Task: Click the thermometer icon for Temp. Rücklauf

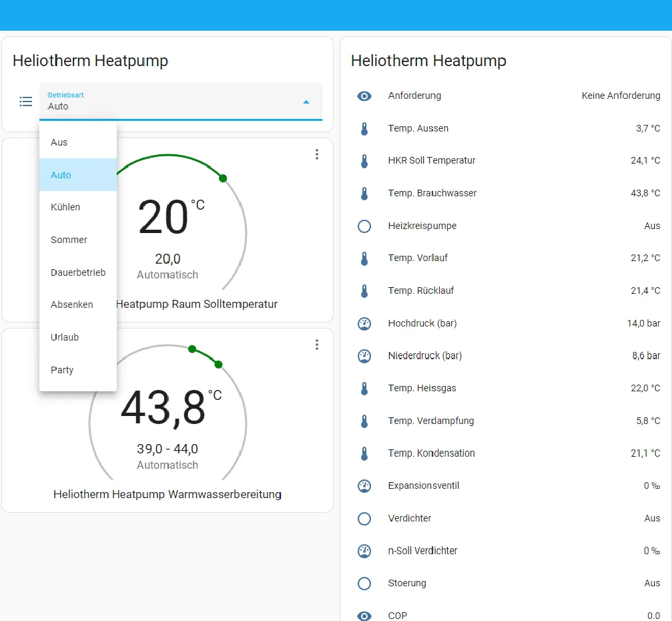Action: pyautogui.click(x=364, y=291)
